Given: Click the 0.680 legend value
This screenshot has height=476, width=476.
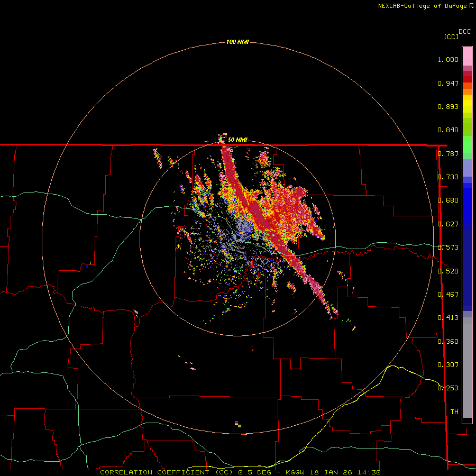Looking at the screenshot, I should click(448, 200).
